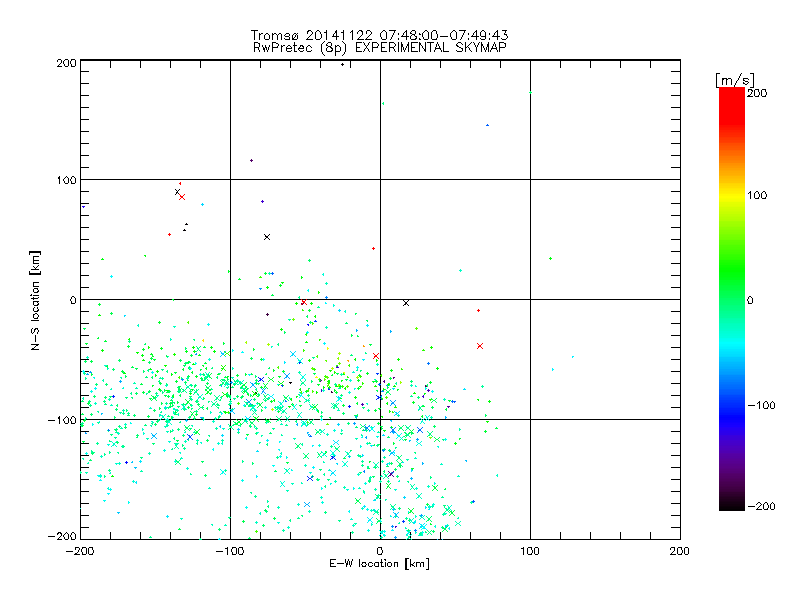Click the 'RwPretec (8p) EXPERIMENTAL SKYMAP' subtitle
The height and width of the screenshot is (600, 800).
tap(379, 48)
